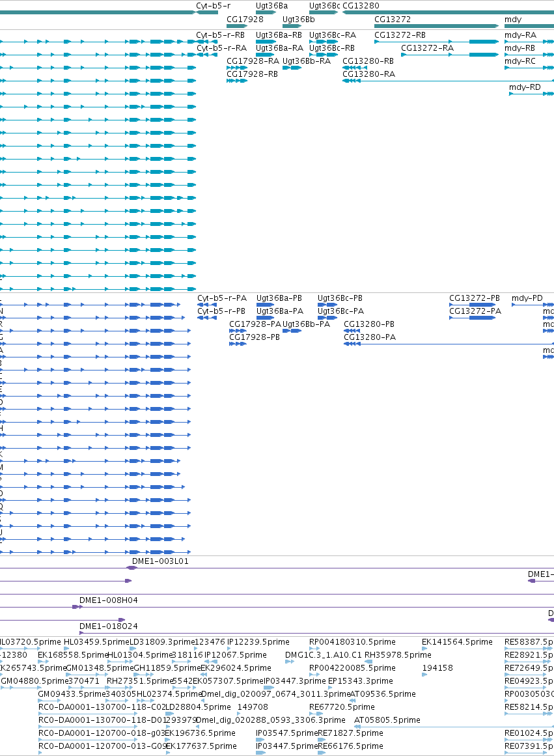
Task: Open EST label RE66176.5prime
Action: (x=350, y=746)
